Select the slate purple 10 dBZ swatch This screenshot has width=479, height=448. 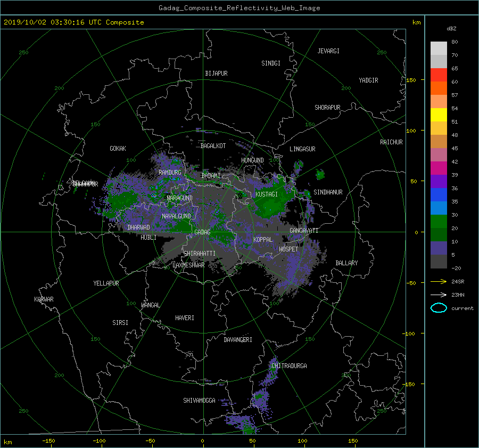(x=439, y=248)
